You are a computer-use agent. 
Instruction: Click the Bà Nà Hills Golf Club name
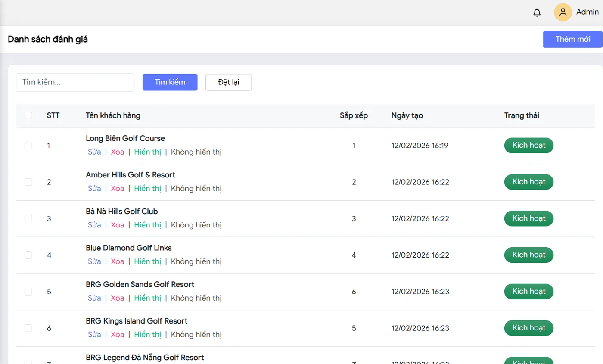point(122,212)
